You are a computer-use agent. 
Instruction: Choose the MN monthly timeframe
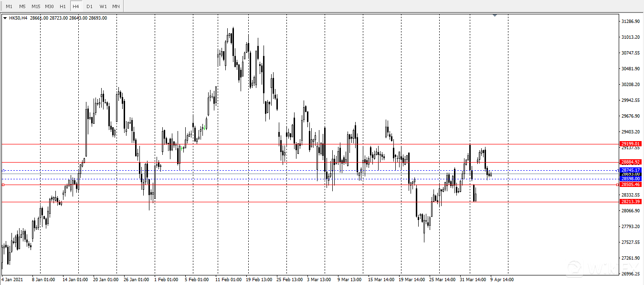116,6
